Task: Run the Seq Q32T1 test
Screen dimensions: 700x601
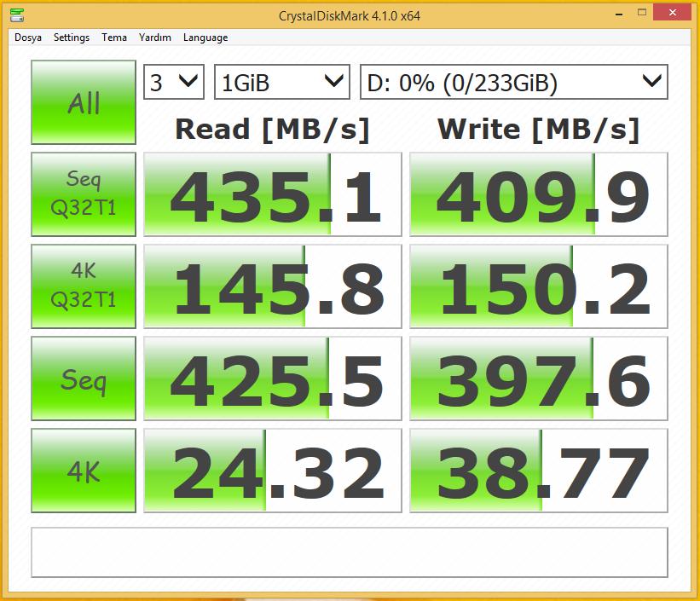Action: click(84, 194)
